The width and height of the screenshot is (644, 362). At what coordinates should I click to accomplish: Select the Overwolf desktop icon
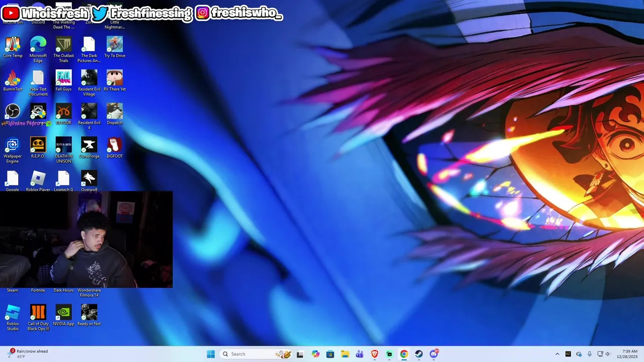click(89, 181)
